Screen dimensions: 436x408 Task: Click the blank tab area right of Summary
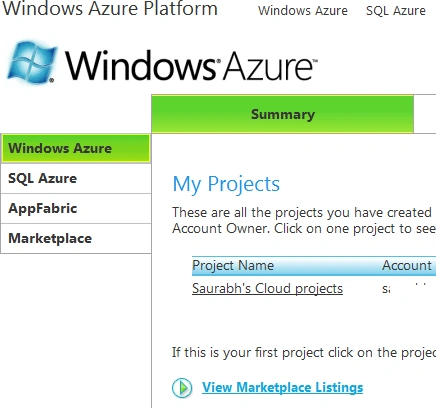[x=425, y=114]
